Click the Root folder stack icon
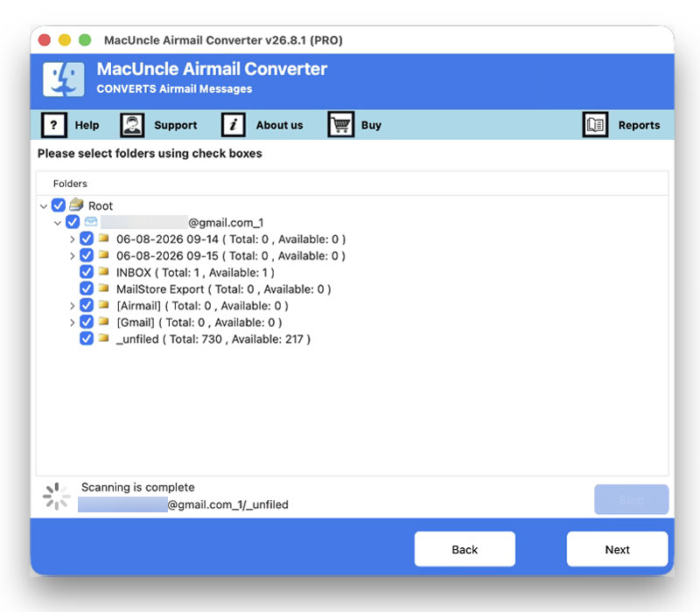 [76, 205]
